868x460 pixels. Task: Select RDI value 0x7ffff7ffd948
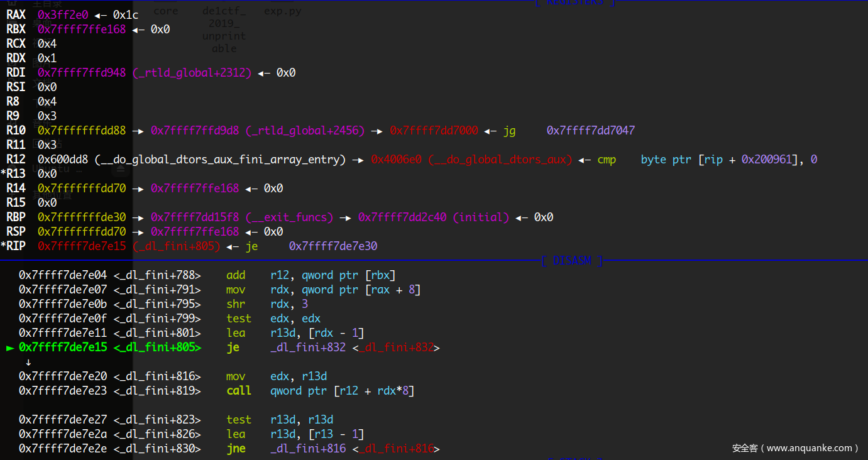[x=82, y=72]
